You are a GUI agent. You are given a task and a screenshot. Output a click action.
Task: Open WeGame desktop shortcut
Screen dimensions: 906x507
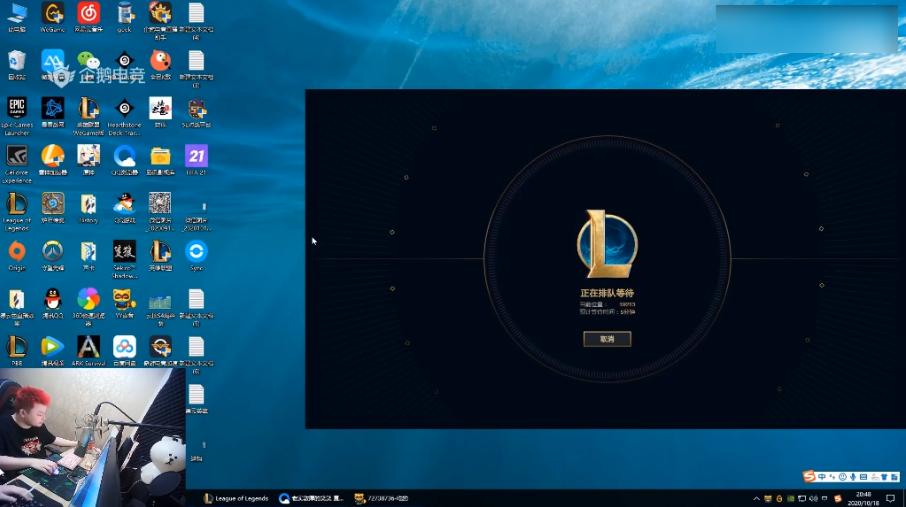tap(52, 17)
